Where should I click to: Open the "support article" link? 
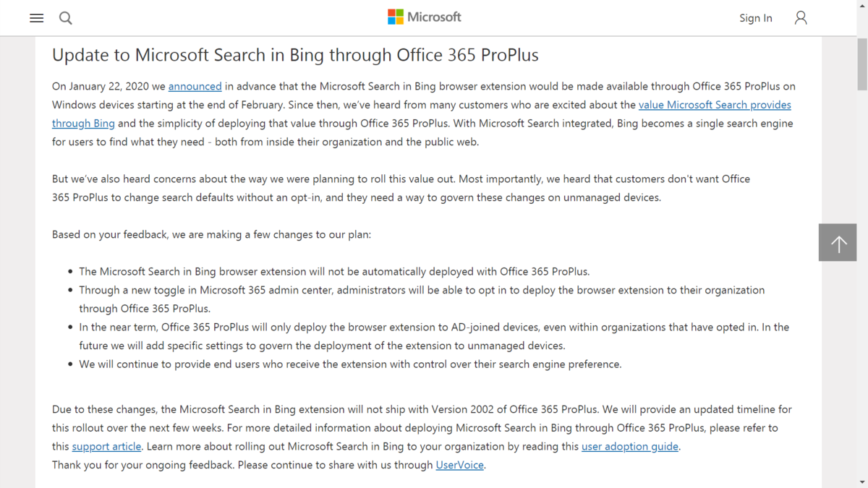tap(106, 446)
